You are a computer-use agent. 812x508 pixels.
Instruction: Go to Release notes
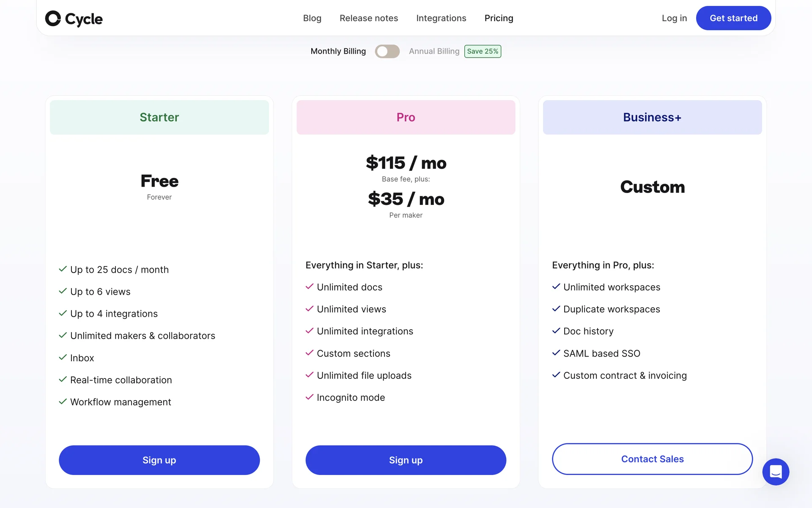click(x=369, y=18)
